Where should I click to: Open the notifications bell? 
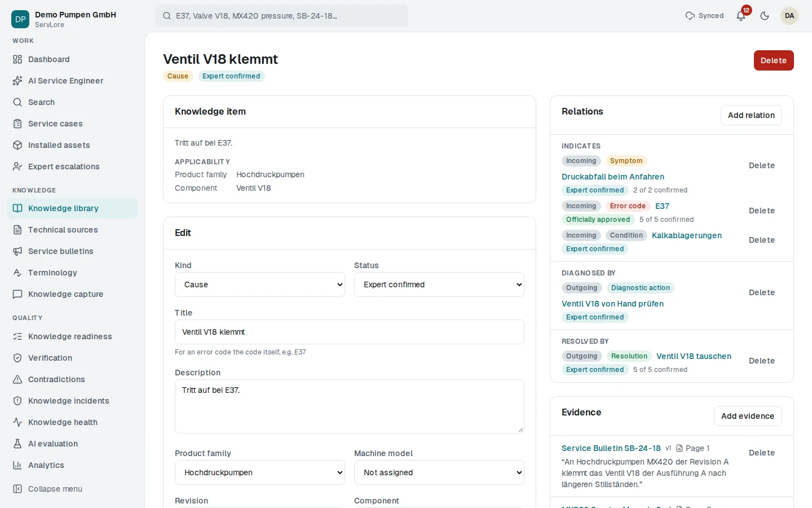pyautogui.click(x=741, y=16)
